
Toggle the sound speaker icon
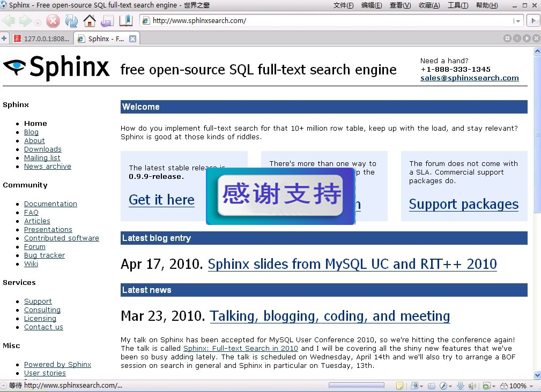coord(472,386)
